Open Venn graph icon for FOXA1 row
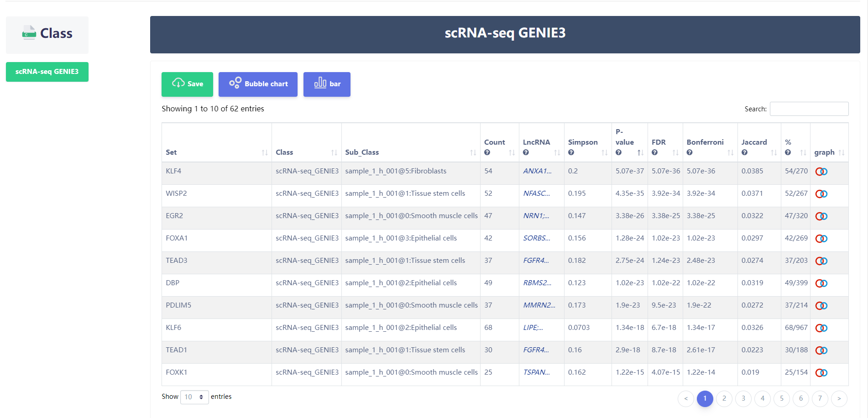 click(x=821, y=239)
